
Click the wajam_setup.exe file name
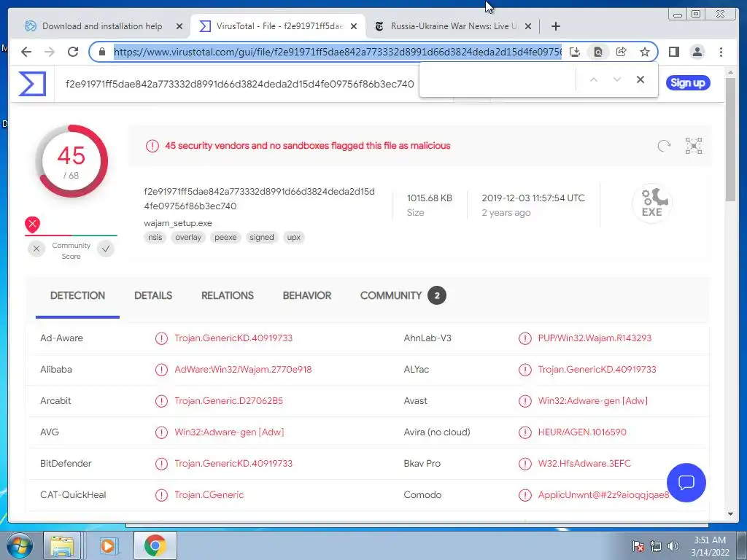pos(178,223)
